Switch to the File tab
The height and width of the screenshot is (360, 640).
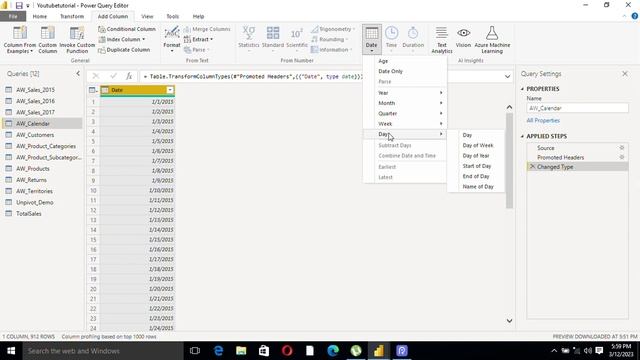[13, 16]
